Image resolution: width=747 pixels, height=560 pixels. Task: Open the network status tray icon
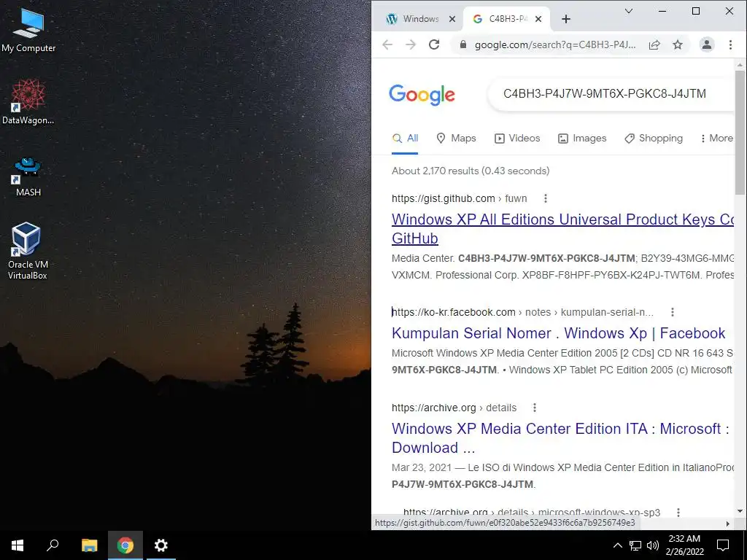pos(635,545)
